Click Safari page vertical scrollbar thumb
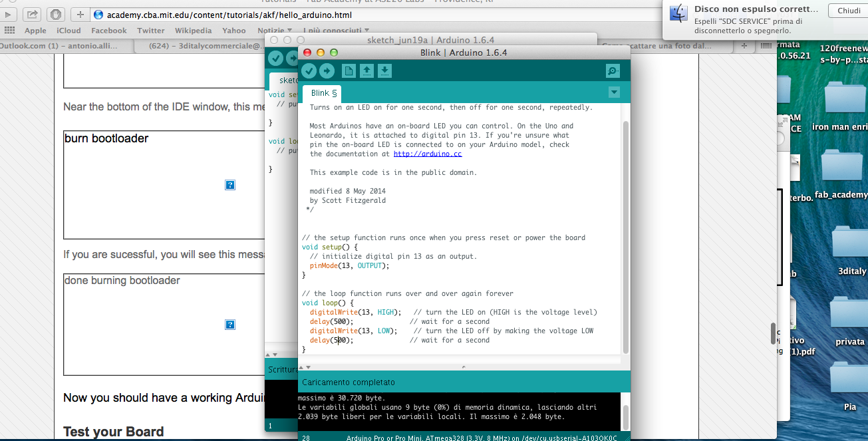The image size is (868, 441). click(773, 333)
